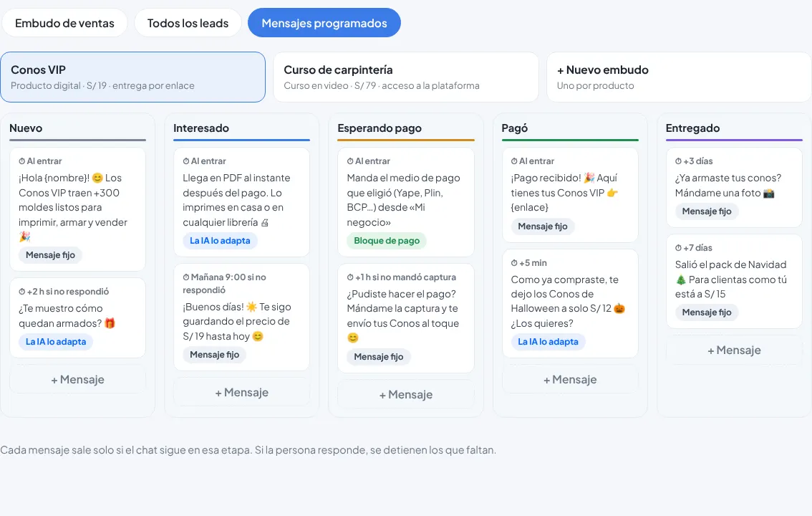Create a funnel with '+ Nuevo embudo'
The height and width of the screenshot is (516, 812).
tap(679, 77)
